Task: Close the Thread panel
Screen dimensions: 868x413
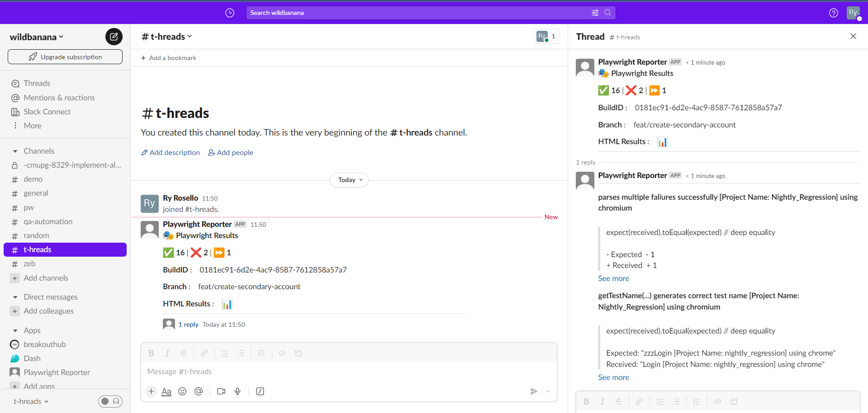Action: (853, 36)
